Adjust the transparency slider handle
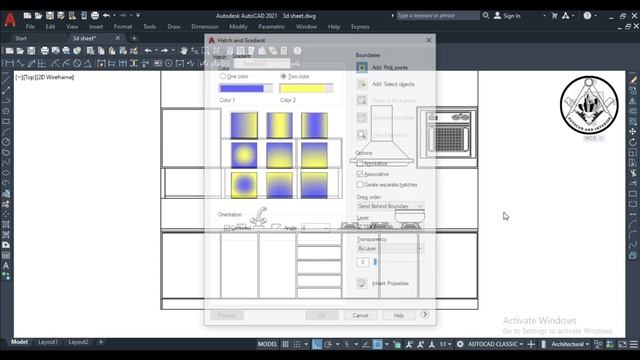The image size is (640, 360). (376, 262)
